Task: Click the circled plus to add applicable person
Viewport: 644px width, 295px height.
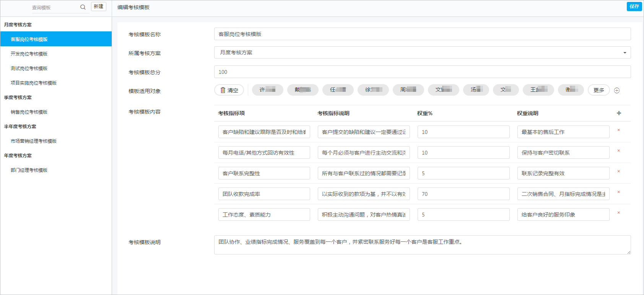Action: click(616, 91)
